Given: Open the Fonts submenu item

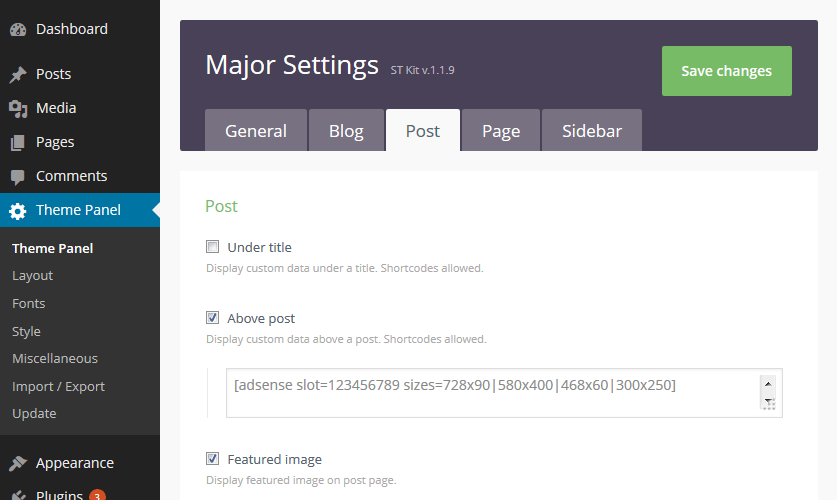Looking at the screenshot, I should click(x=28, y=303).
